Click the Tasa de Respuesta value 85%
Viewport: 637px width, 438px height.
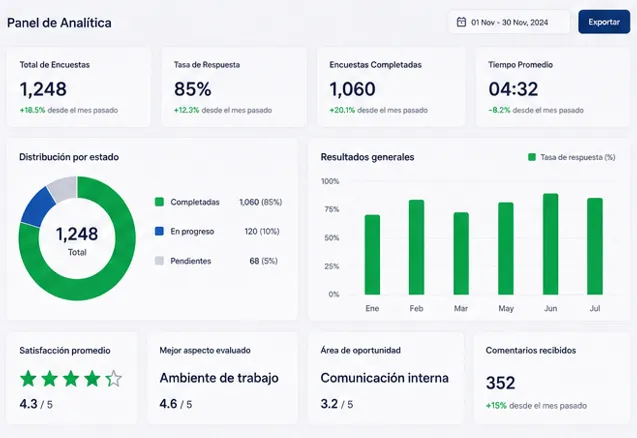(193, 89)
